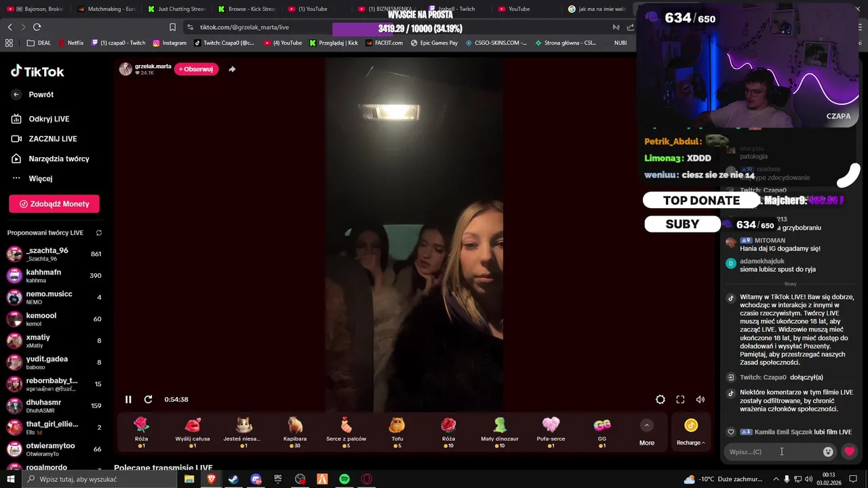Screen dimensions: 868x488
Task: Send the Tofu gift
Action: click(397, 432)
